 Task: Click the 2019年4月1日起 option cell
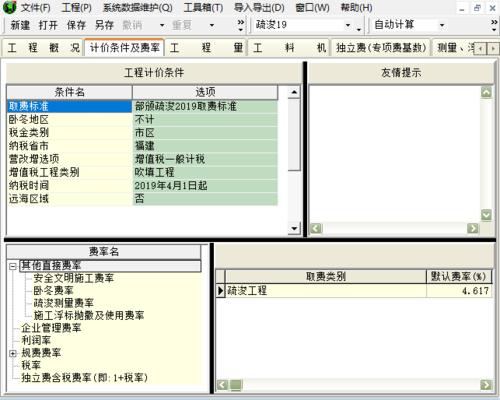(x=205, y=186)
